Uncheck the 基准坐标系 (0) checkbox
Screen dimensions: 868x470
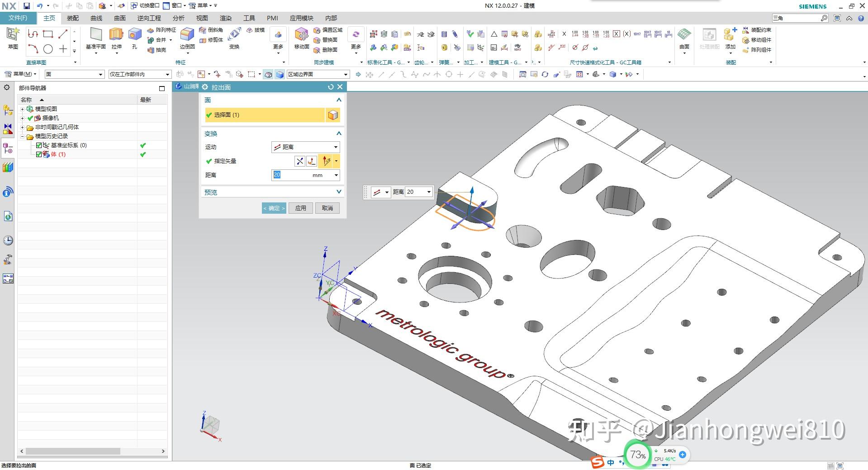coord(39,145)
